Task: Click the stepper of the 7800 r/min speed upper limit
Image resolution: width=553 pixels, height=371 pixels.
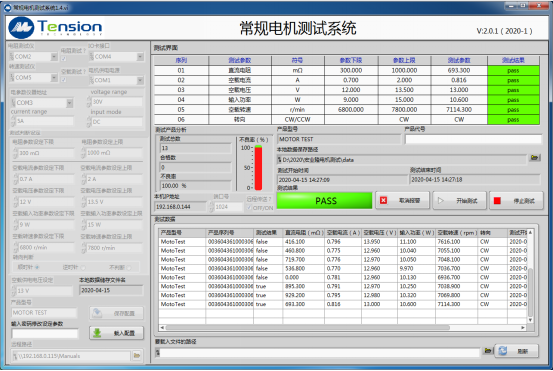Action: click(x=84, y=248)
